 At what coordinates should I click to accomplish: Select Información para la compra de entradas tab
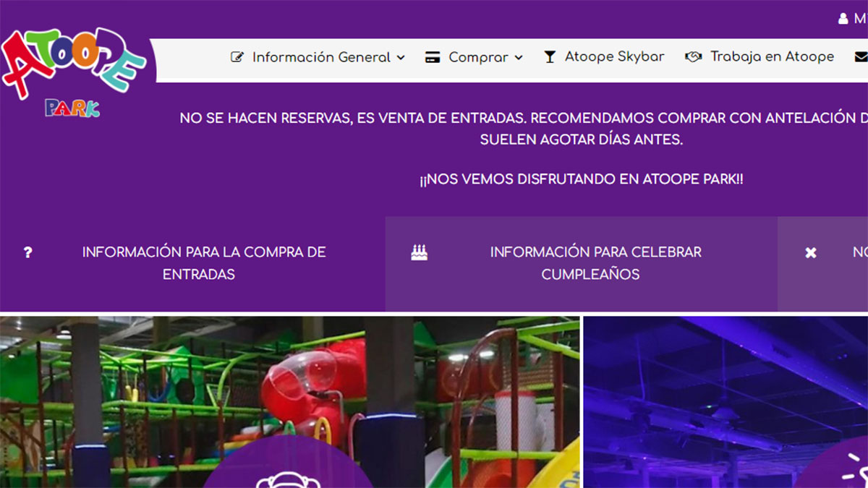(x=203, y=263)
